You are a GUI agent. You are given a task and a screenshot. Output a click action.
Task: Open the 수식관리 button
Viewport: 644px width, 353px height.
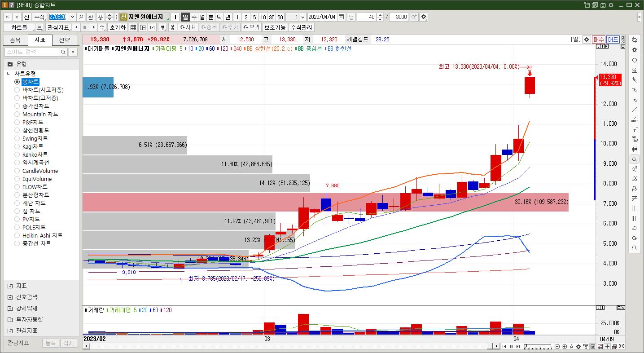301,27
